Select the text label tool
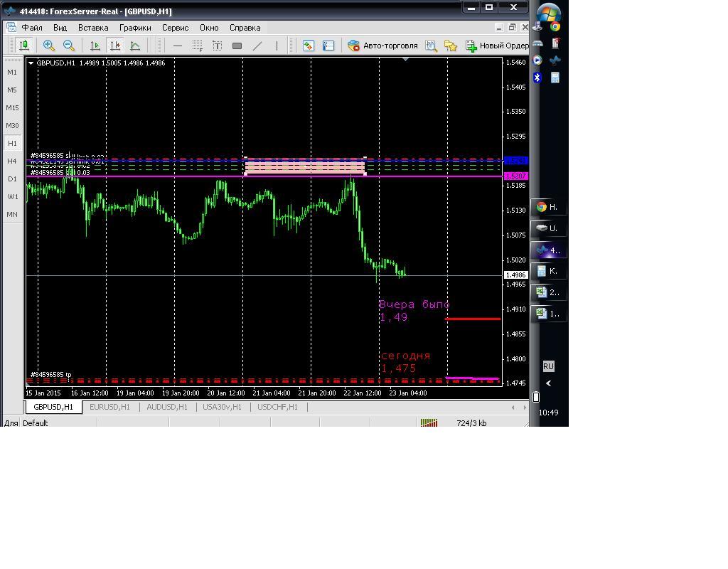This screenshot has width=728, height=569. point(217,46)
